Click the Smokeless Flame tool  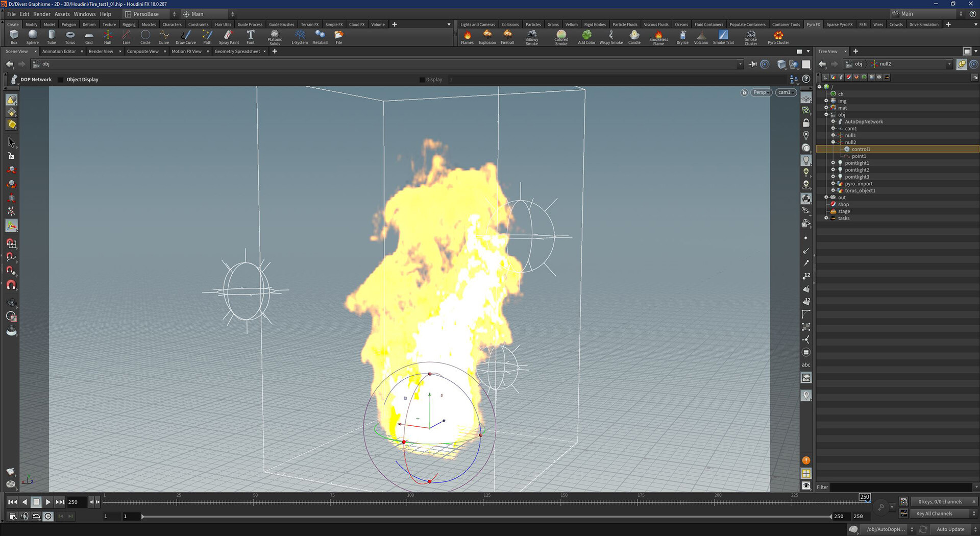[x=658, y=37]
